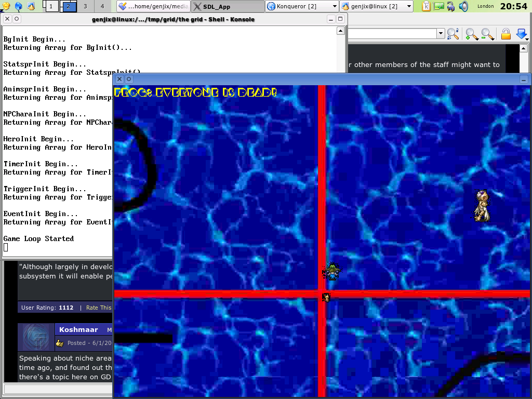Viewport: 532px width, 399px height.
Task: Click the network monitor tray icon
Action: click(x=439, y=6)
